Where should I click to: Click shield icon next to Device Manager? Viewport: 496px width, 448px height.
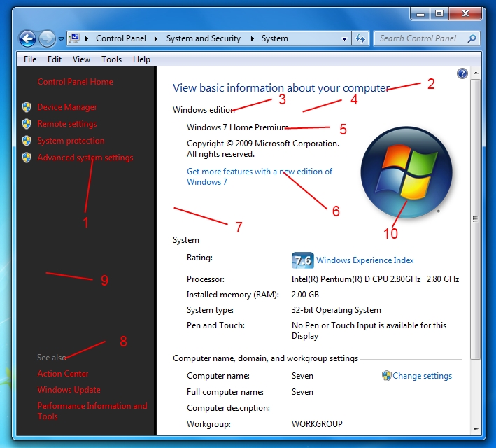27,107
